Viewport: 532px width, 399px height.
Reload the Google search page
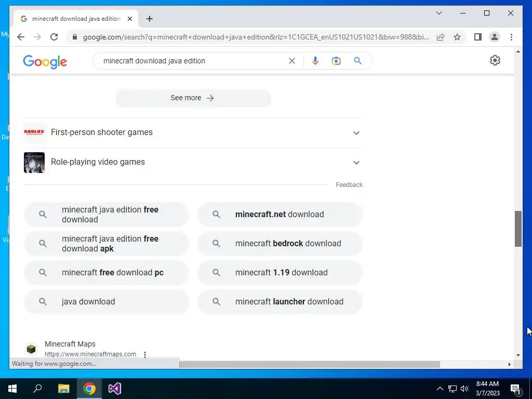[54, 37]
